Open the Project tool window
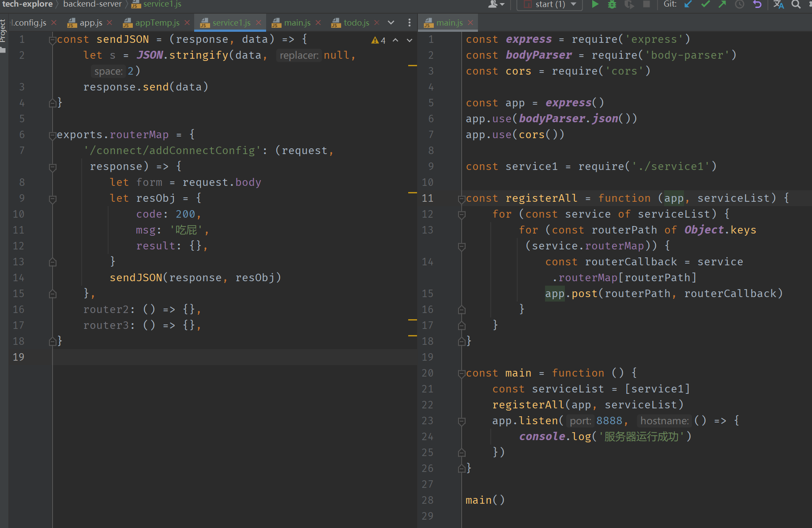812x528 pixels. tap(3, 35)
